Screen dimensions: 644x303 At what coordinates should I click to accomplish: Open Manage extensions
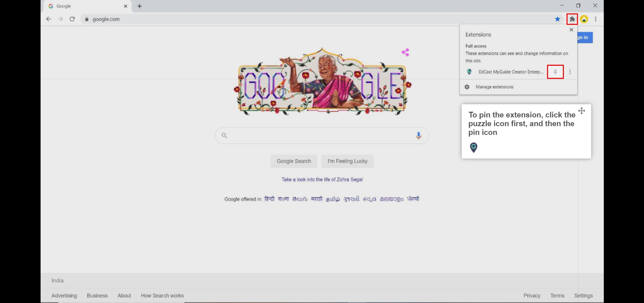click(494, 87)
